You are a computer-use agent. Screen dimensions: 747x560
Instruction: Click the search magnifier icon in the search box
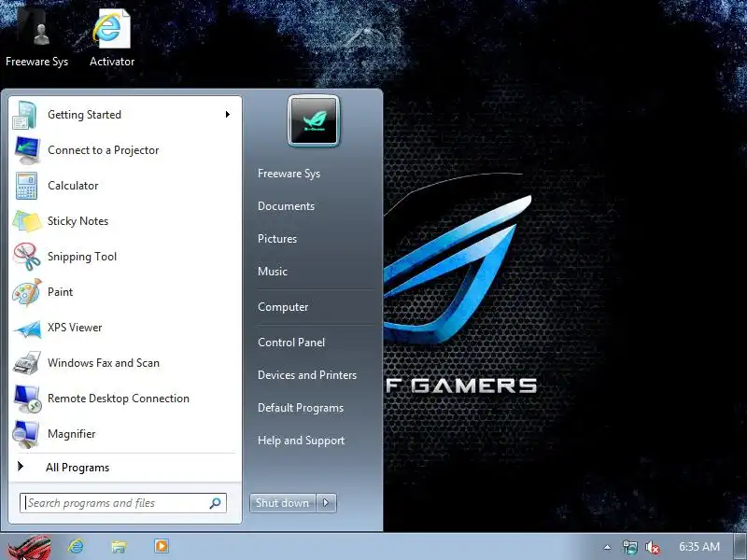click(216, 503)
